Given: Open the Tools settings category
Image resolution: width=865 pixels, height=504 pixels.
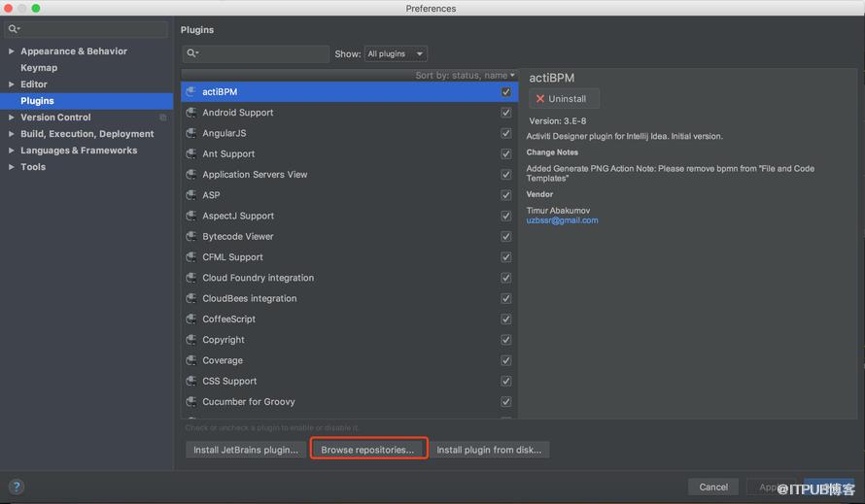Looking at the screenshot, I should tap(32, 166).
